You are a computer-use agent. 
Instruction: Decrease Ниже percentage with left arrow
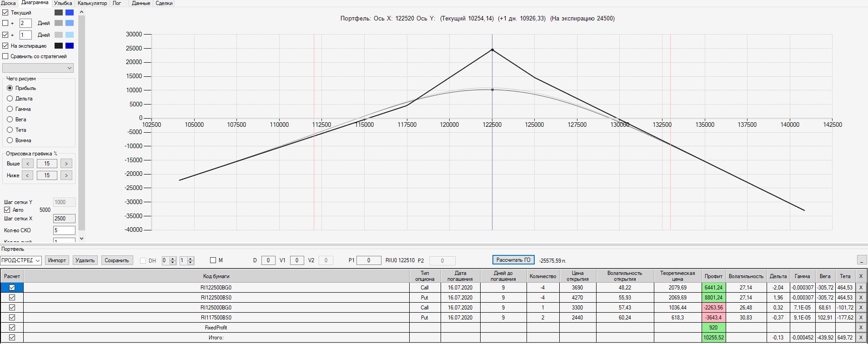pos(28,175)
